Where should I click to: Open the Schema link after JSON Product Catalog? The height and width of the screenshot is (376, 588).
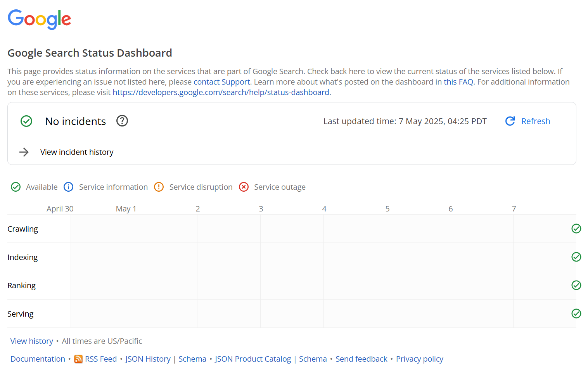pyautogui.click(x=313, y=359)
